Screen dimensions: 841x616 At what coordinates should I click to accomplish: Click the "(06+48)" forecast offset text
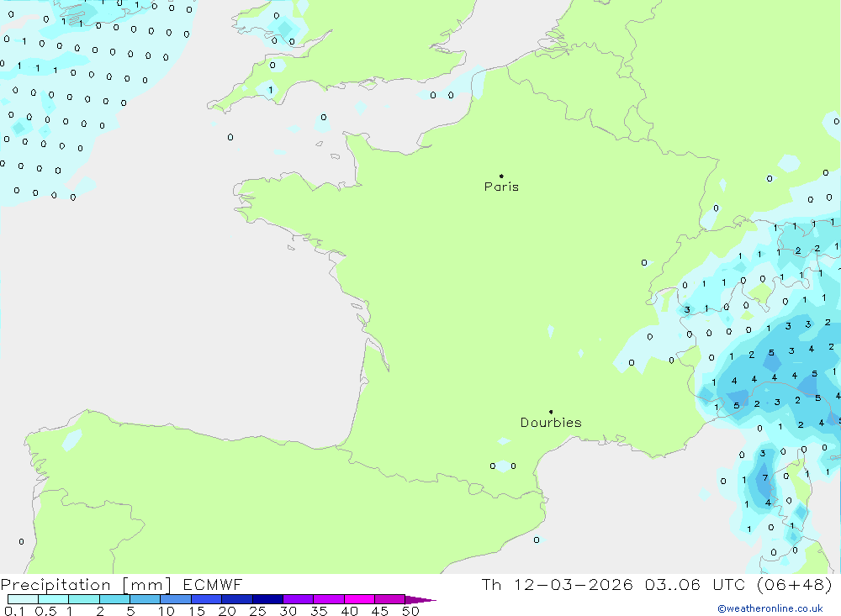[795, 584]
